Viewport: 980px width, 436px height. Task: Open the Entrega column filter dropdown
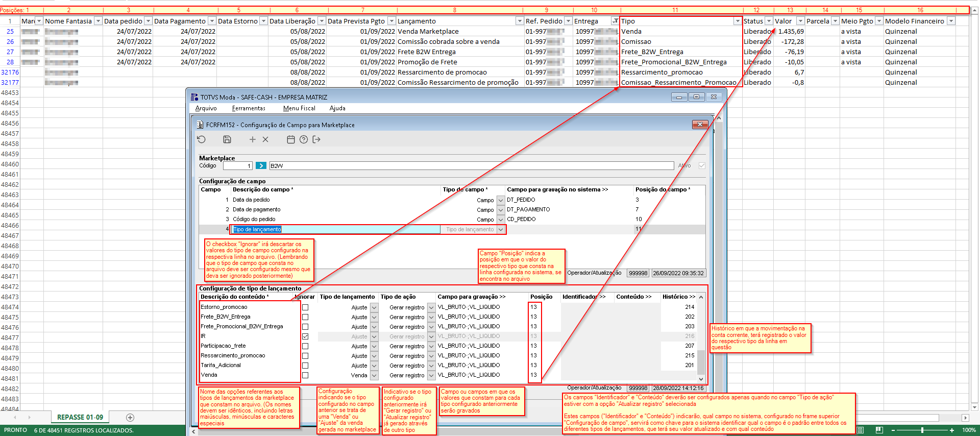point(615,21)
